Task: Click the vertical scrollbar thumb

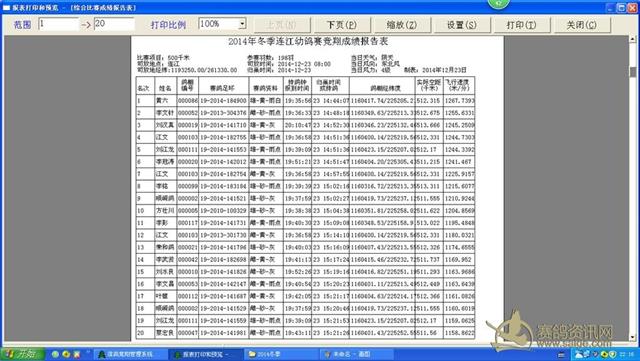Action: point(633,72)
